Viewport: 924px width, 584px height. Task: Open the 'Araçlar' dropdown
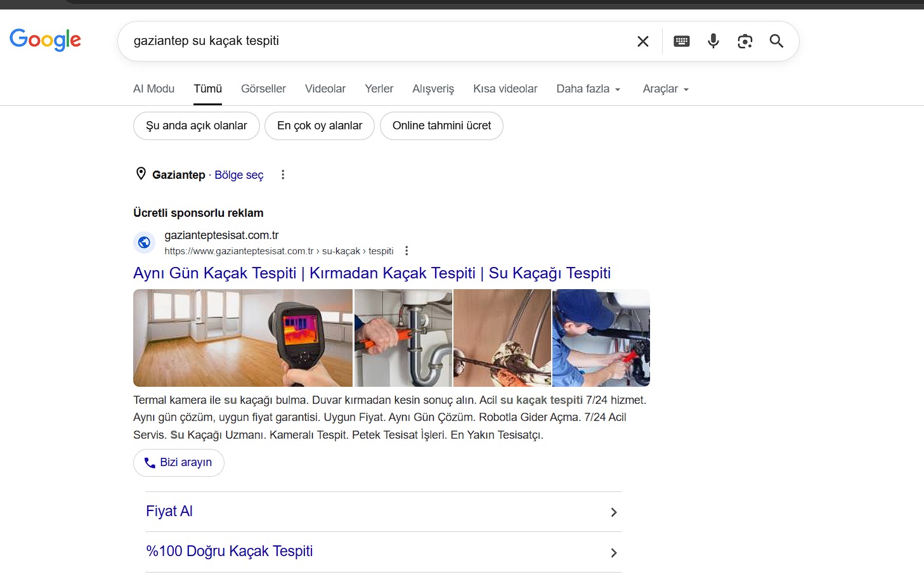click(x=665, y=89)
